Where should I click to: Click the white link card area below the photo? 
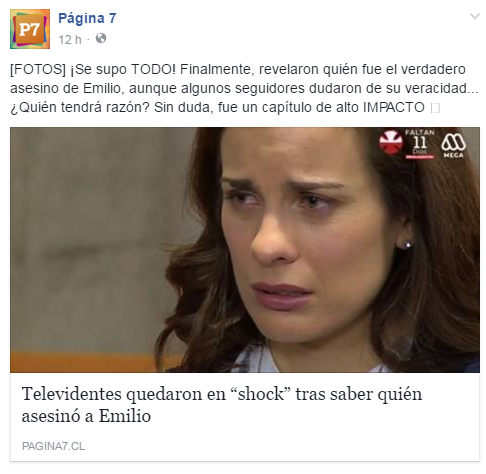[245, 417]
